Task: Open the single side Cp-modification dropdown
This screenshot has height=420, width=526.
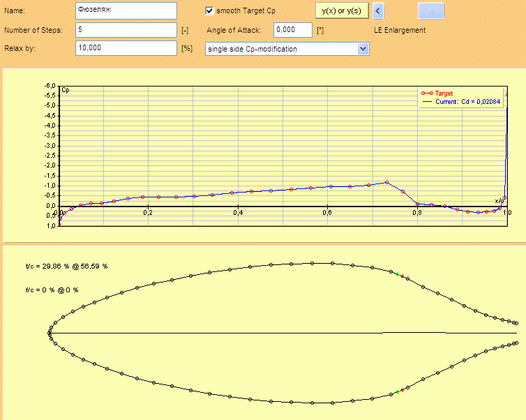Action: click(x=362, y=49)
